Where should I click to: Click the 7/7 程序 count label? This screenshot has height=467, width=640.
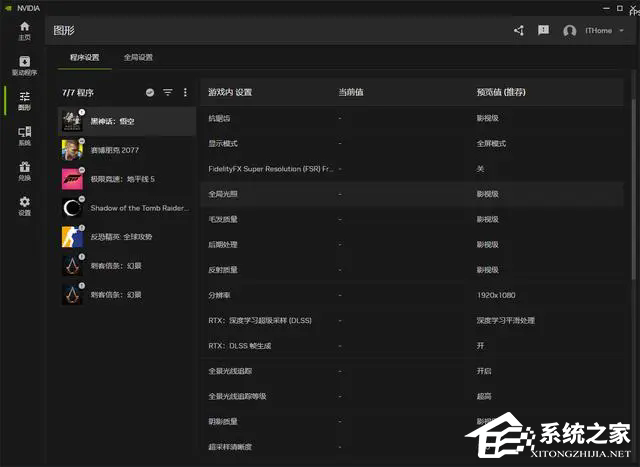click(x=78, y=93)
